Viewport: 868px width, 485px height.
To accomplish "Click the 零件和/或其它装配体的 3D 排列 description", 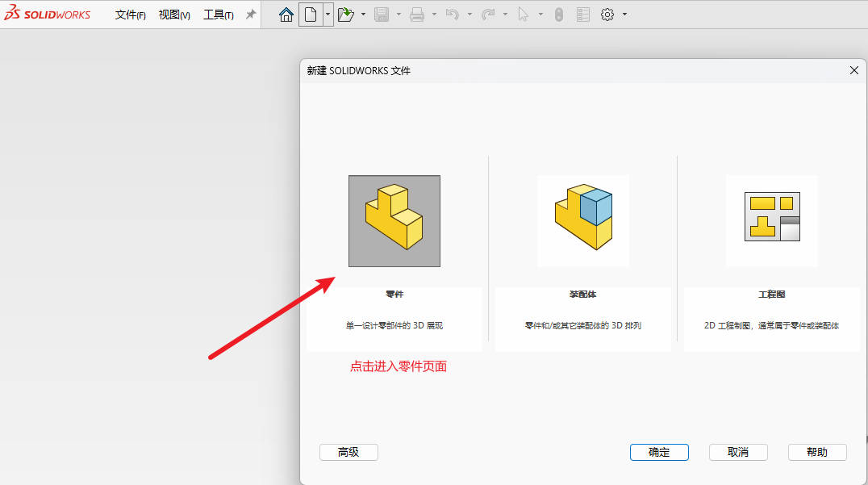I will tap(583, 325).
